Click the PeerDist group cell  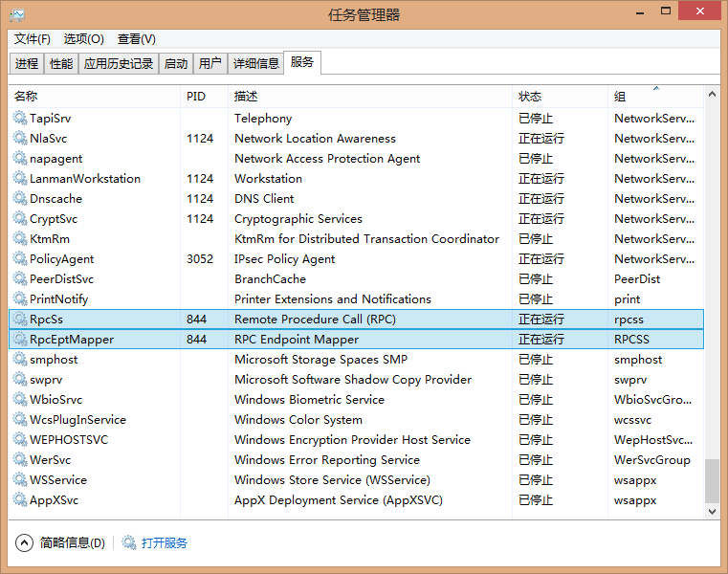[637, 279]
